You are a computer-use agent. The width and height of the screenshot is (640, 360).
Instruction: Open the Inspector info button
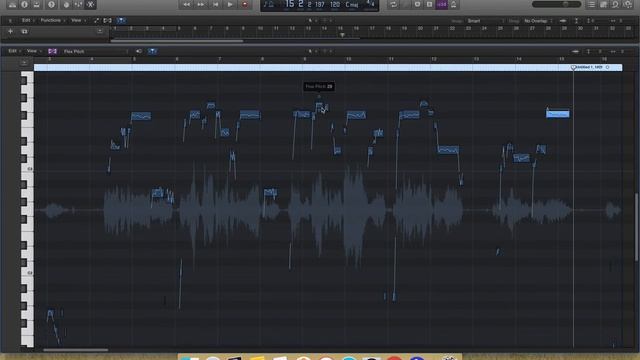pyautogui.click(x=24, y=4)
